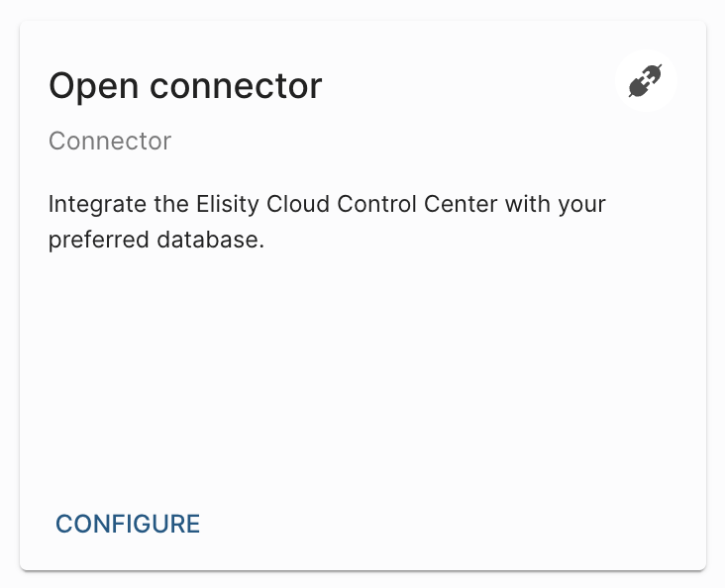Select the text 'preferred database.'
Screen dimensions: 725x588
(x=156, y=240)
